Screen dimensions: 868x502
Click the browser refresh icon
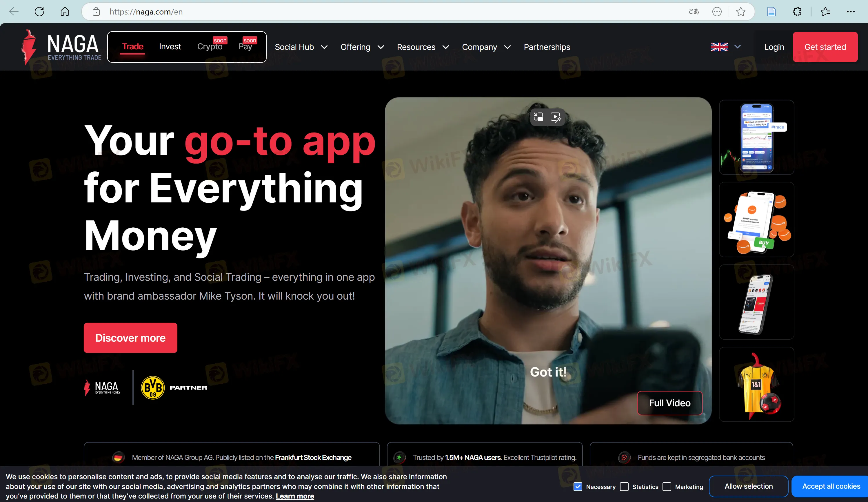coord(39,12)
